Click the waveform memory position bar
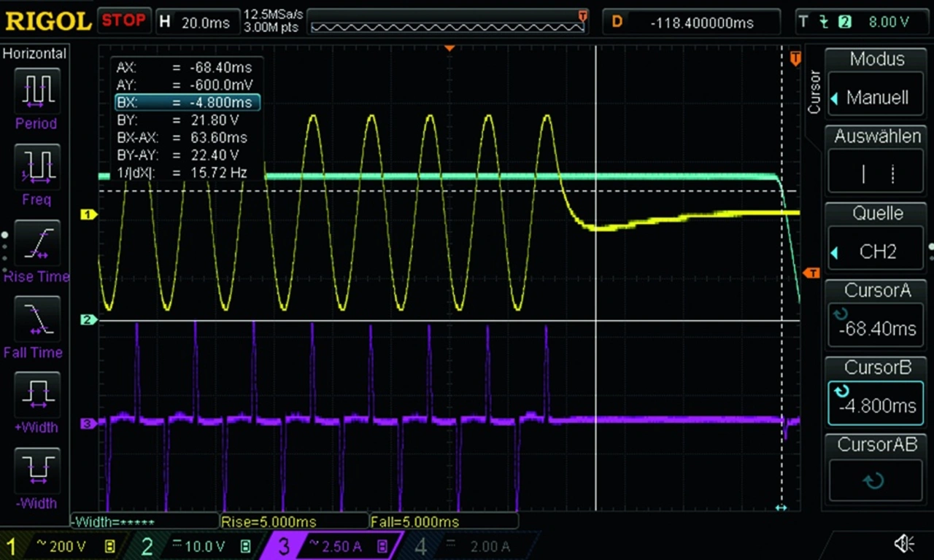This screenshot has height=560, width=934. [x=448, y=26]
